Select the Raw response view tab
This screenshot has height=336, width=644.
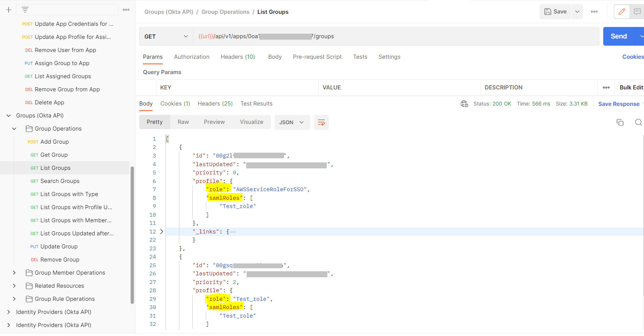183,122
